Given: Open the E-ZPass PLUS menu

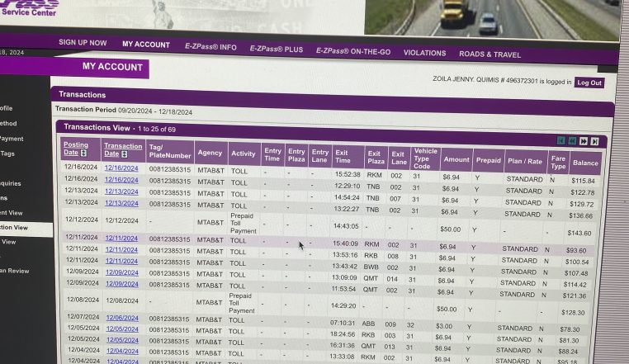Looking at the screenshot, I should (277, 50).
